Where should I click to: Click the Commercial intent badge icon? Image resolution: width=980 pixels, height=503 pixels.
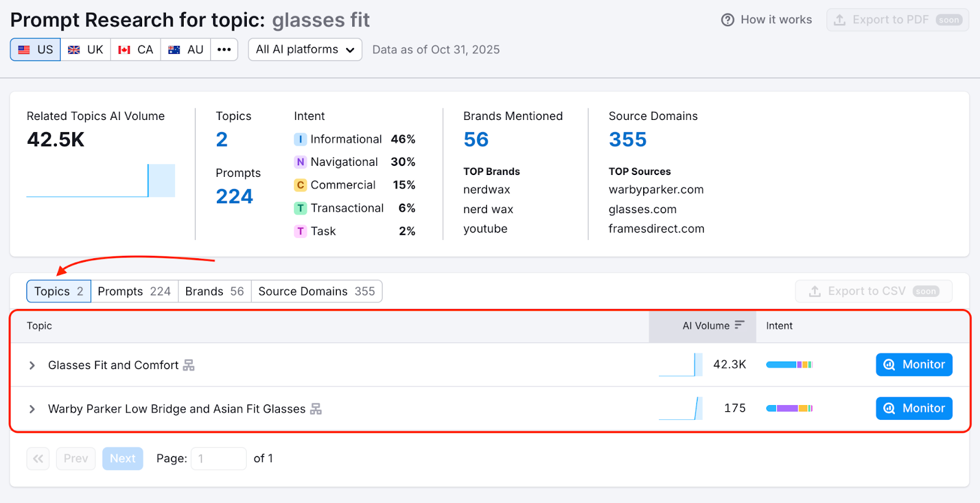pos(300,185)
